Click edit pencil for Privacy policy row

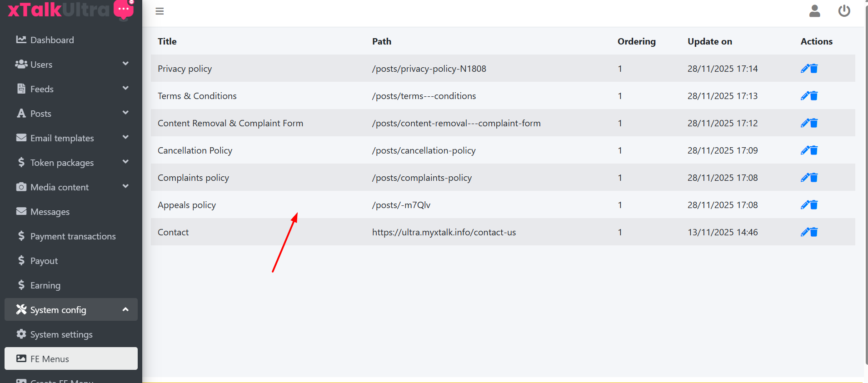click(805, 69)
